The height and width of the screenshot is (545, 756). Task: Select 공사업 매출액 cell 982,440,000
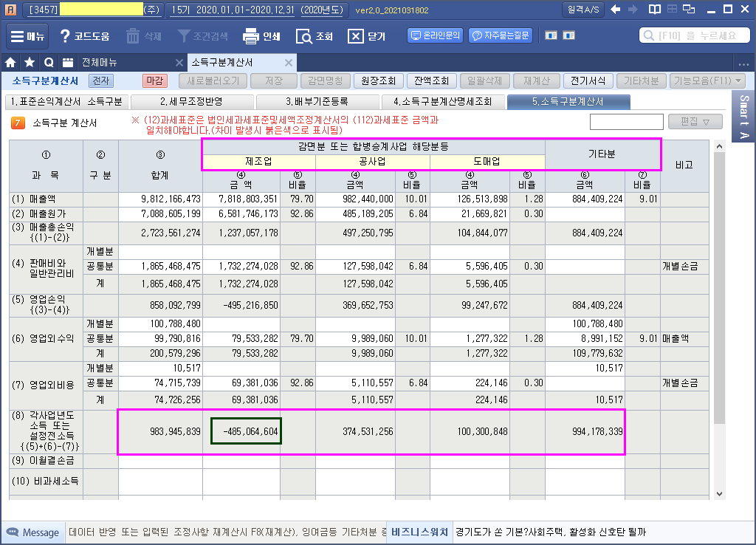355,199
